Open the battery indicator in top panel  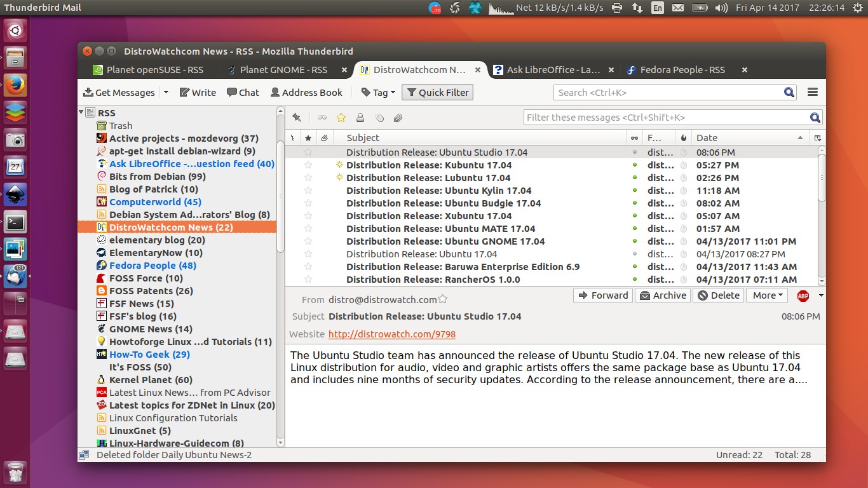(x=700, y=8)
